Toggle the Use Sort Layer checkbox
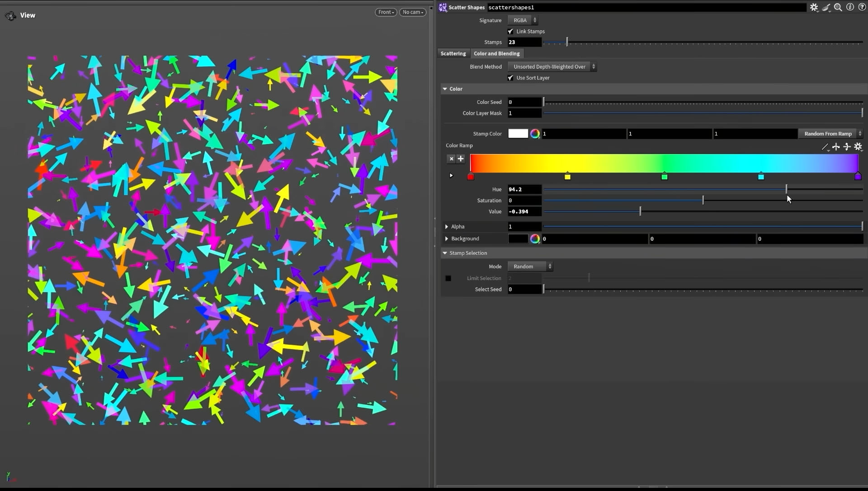This screenshot has width=868, height=491. click(x=510, y=78)
